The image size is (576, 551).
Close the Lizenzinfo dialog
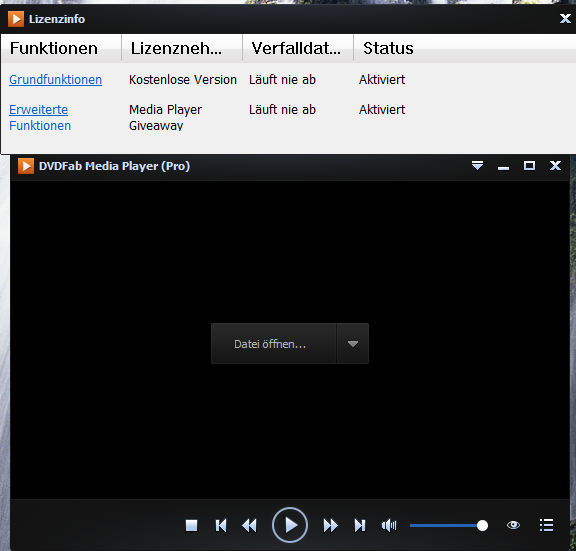pos(565,18)
